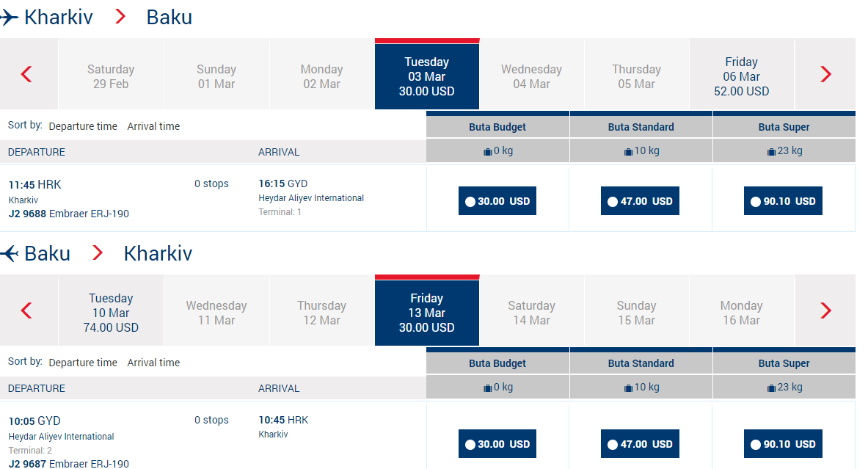Select outbound Buta Budget 30.00 USD fare

pyautogui.click(x=497, y=201)
